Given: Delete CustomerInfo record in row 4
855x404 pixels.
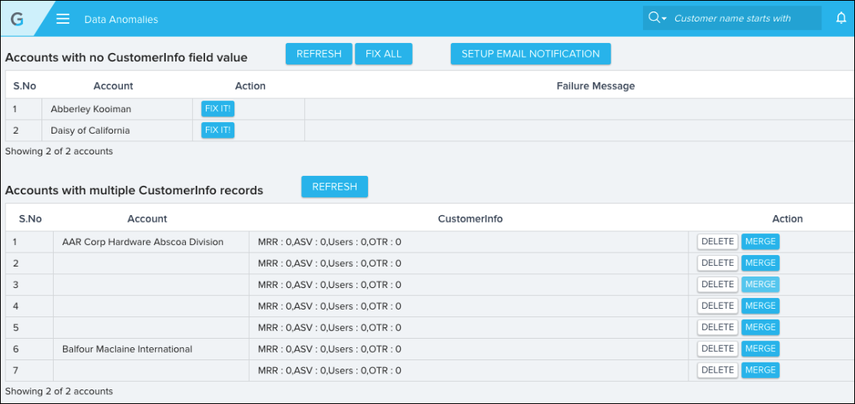Looking at the screenshot, I should (x=718, y=306).
